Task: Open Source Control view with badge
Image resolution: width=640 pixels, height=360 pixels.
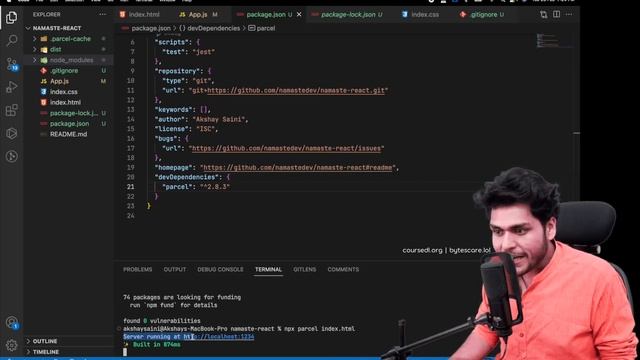Action: click(x=12, y=64)
